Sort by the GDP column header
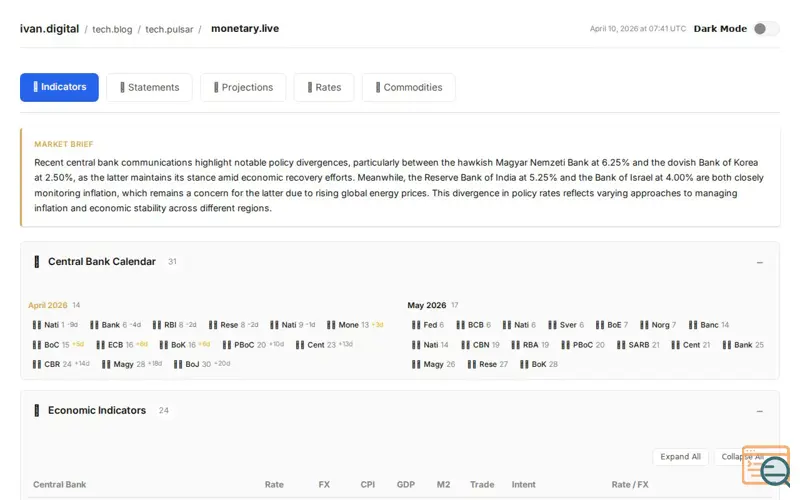The width and height of the screenshot is (800, 500). pyautogui.click(x=406, y=485)
